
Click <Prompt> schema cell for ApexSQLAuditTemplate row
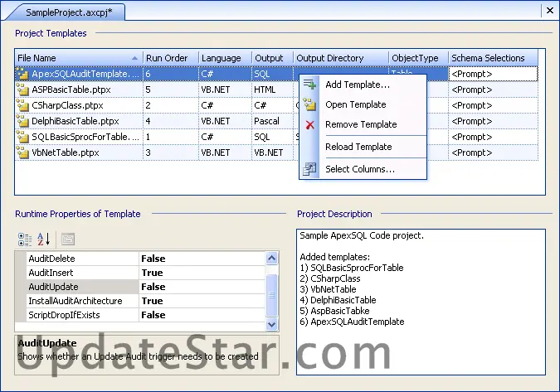coord(493,74)
